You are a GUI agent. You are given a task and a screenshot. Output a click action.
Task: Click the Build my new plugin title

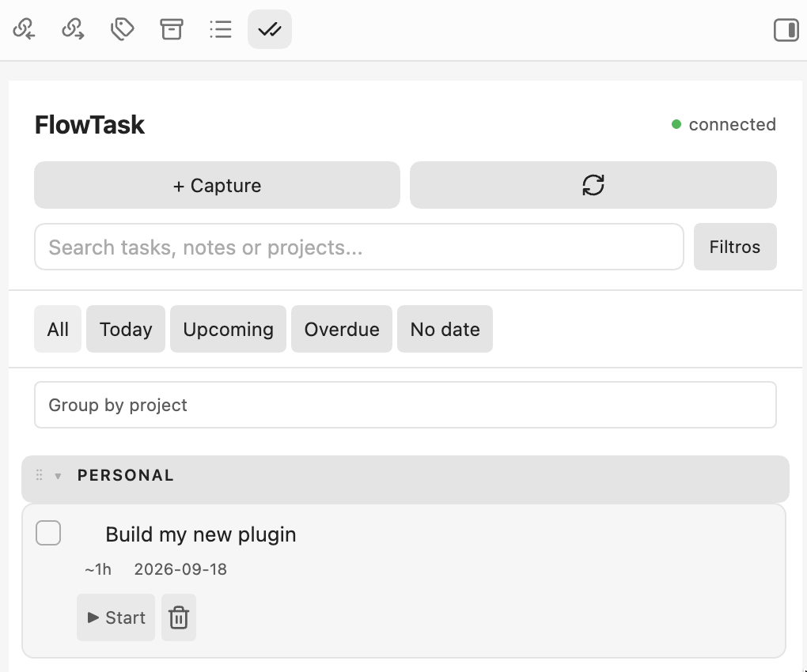click(x=201, y=534)
